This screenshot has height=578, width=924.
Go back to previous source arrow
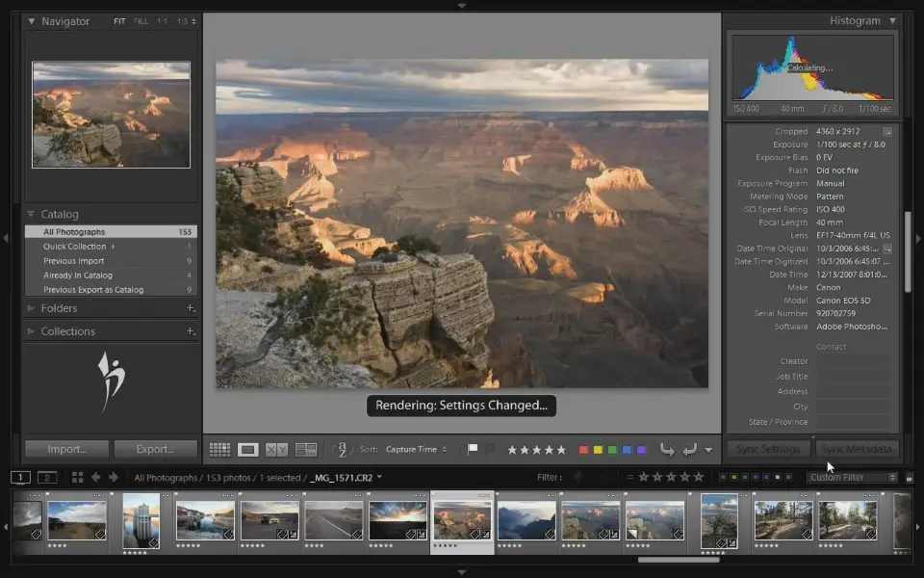(x=95, y=477)
